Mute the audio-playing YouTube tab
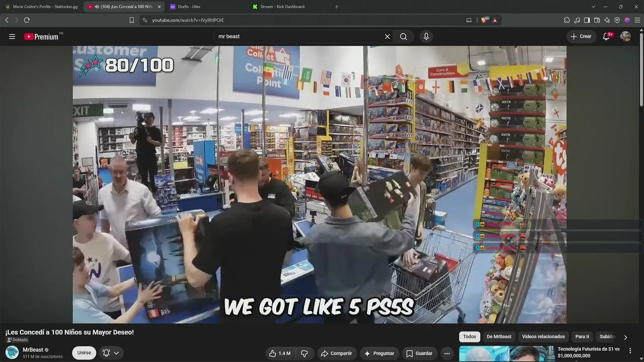 pyautogui.click(x=97, y=7)
